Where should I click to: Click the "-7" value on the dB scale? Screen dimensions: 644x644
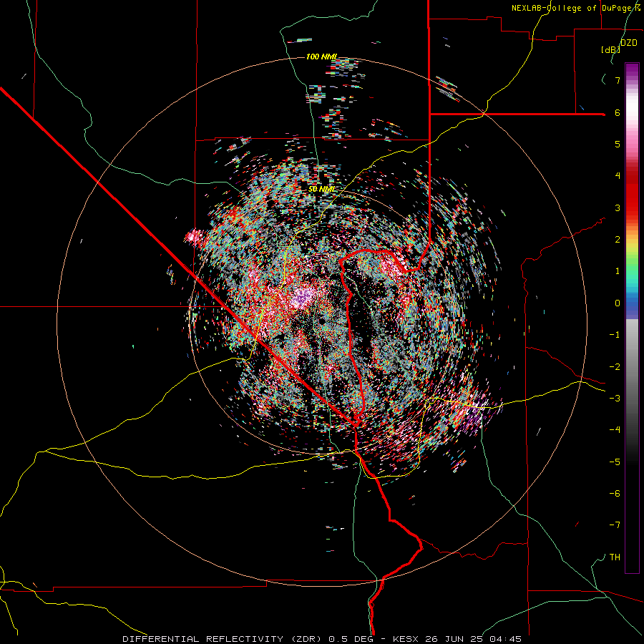(615, 525)
